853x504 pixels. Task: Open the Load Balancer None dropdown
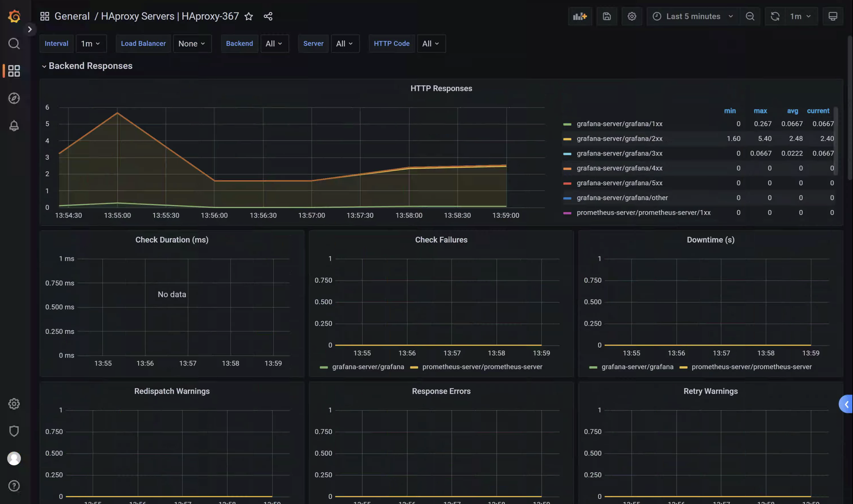tap(192, 43)
